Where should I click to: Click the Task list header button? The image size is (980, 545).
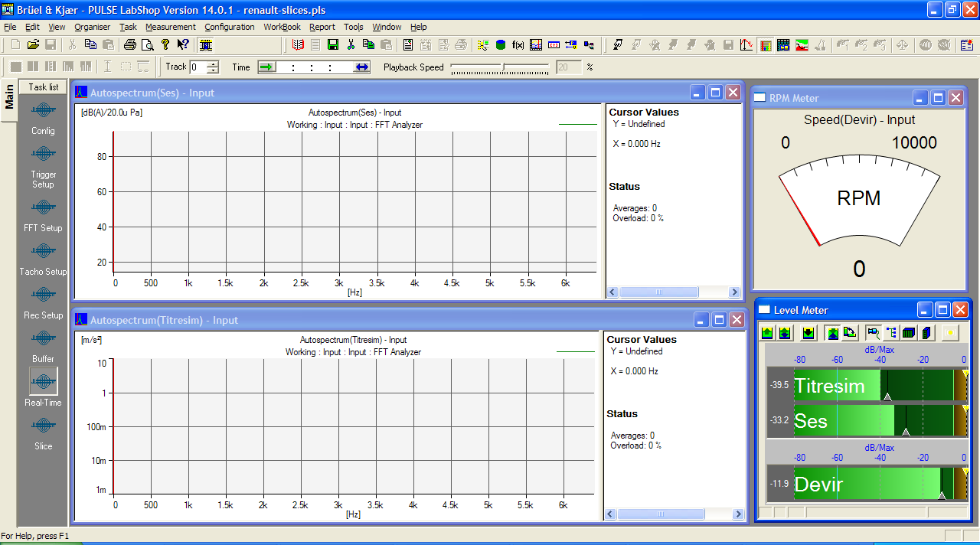tap(44, 87)
